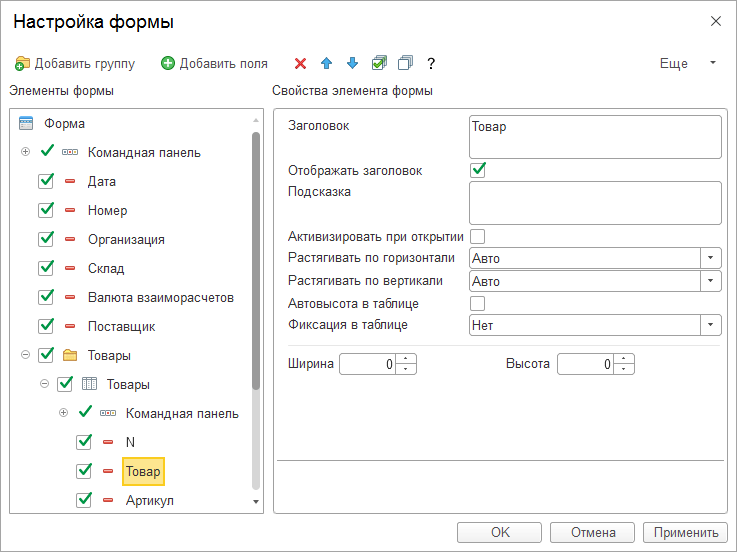This screenshot has height=552, width=737.
Task: Enable Активизировать при открытии checkbox
Action: (x=478, y=237)
